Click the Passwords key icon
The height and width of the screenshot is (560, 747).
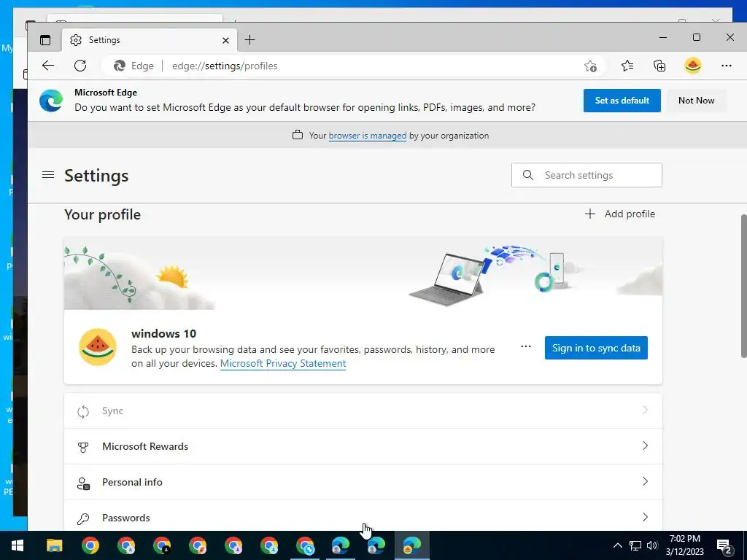pos(83,518)
